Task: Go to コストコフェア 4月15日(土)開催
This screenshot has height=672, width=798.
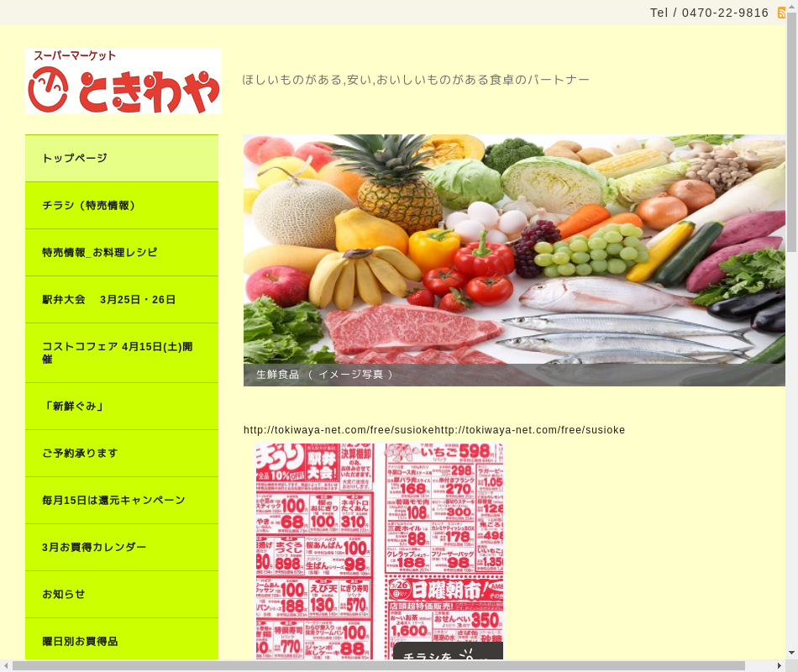Action: click(122, 353)
